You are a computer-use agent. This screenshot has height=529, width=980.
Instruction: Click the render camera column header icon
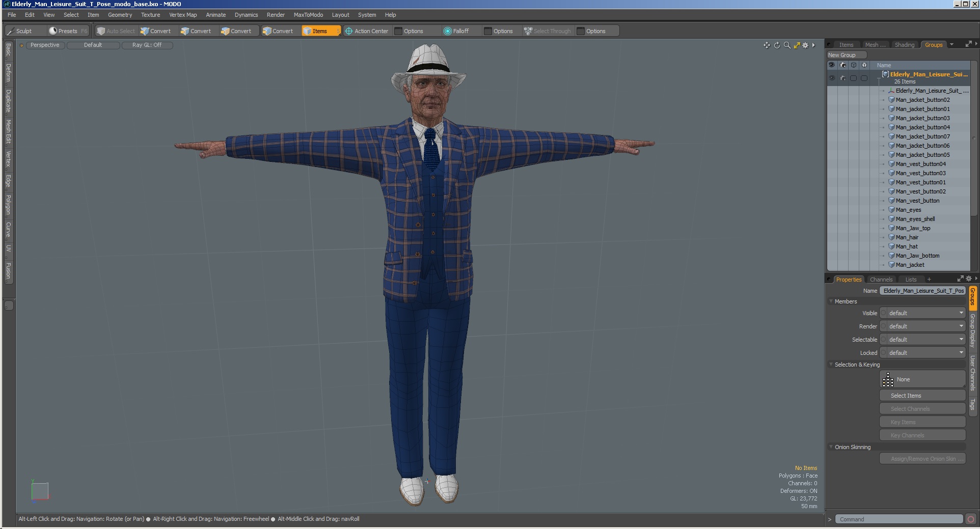click(x=843, y=65)
